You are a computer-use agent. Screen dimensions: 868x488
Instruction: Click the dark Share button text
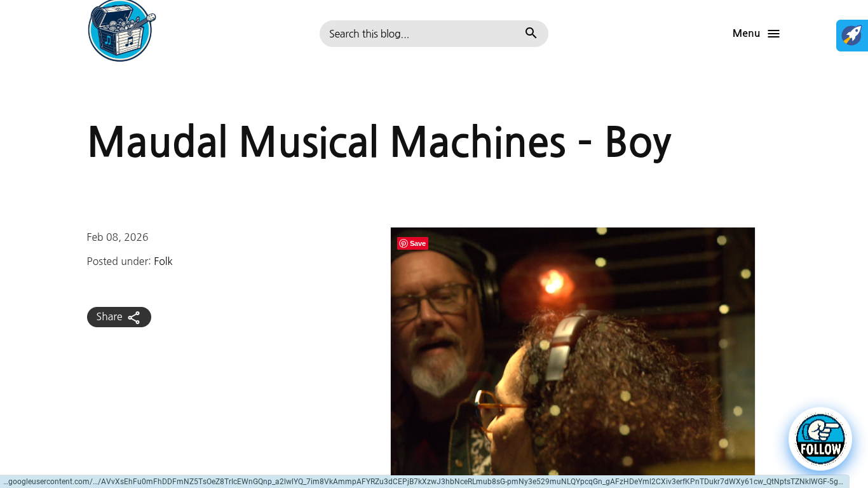[109, 317]
